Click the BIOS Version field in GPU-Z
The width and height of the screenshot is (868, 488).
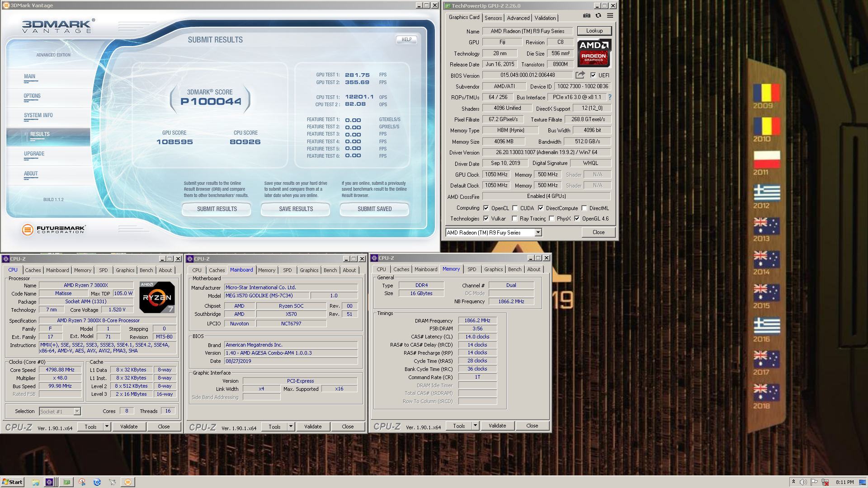(528, 75)
